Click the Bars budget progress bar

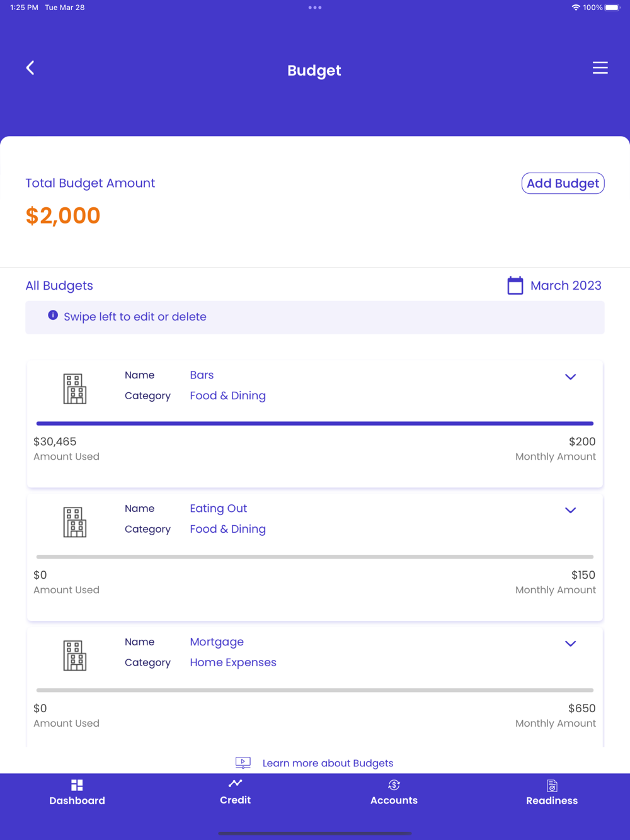(x=315, y=424)
